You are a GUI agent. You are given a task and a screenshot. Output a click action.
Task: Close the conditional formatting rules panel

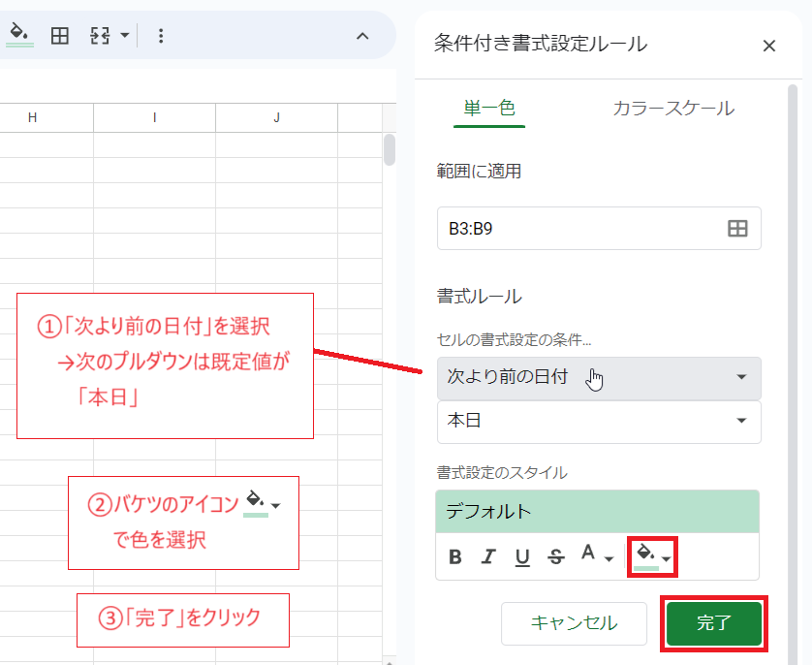point(769,47)
